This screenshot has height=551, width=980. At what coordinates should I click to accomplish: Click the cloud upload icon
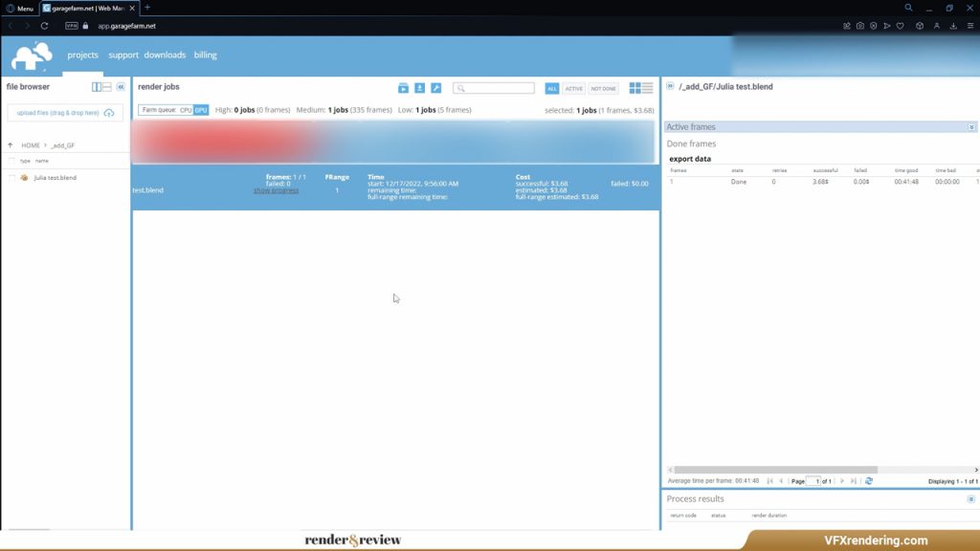(109, 113)
